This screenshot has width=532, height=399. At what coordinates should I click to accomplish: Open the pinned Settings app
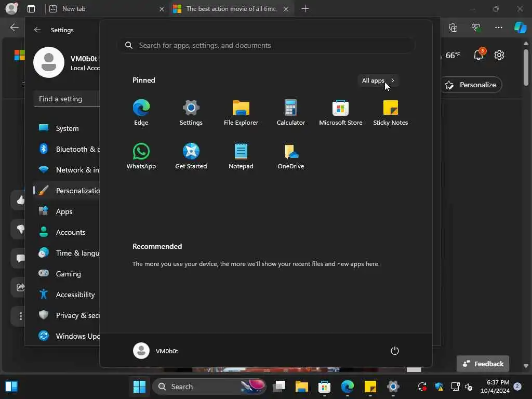(191, 113)
